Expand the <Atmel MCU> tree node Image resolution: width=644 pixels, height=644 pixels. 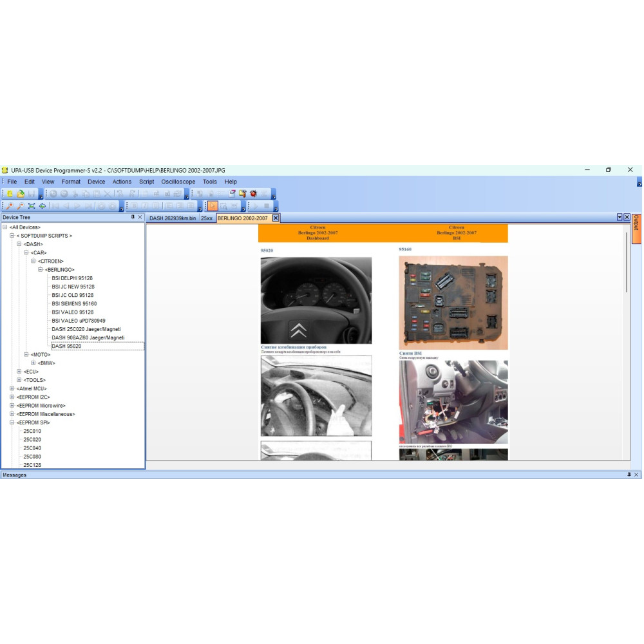click(12, 388)
